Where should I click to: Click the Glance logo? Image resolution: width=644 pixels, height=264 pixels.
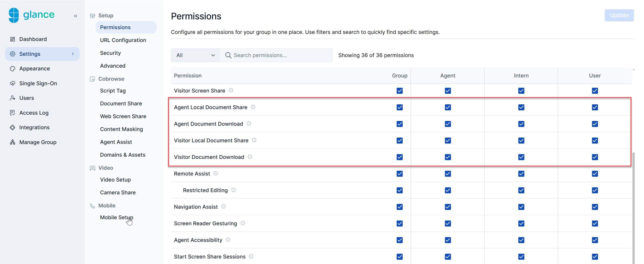point(31,15)
